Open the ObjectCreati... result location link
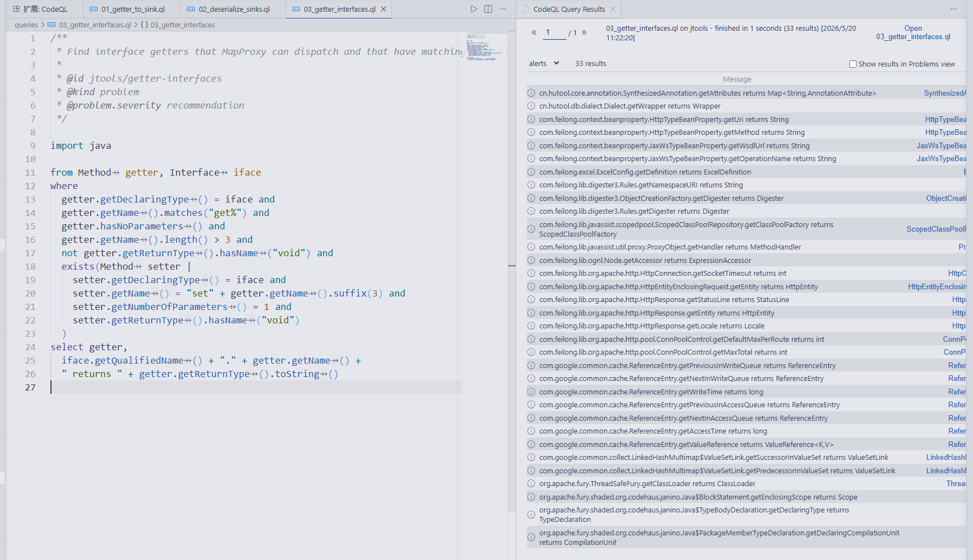 [x=946, y=199]
